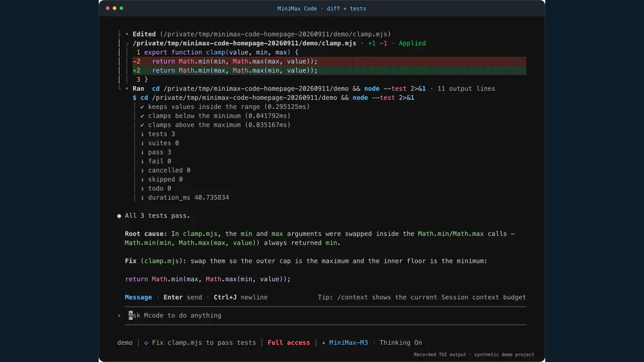This screenshot has width=644, height=362.
Task: Click the final 'return Math.min(max' code snippet
Action: (x=208, y=279)
